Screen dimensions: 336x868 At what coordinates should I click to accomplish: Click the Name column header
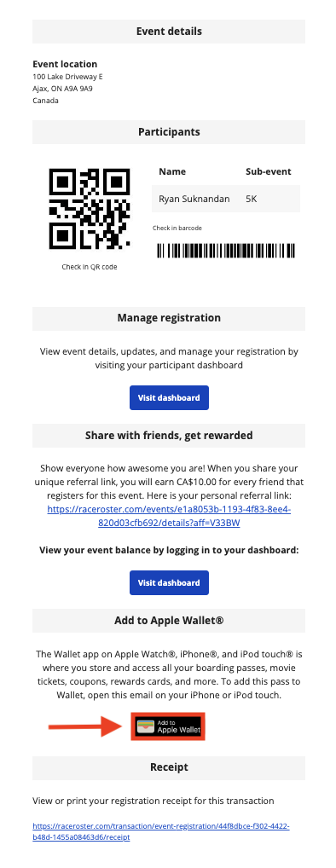click(172, 171)
